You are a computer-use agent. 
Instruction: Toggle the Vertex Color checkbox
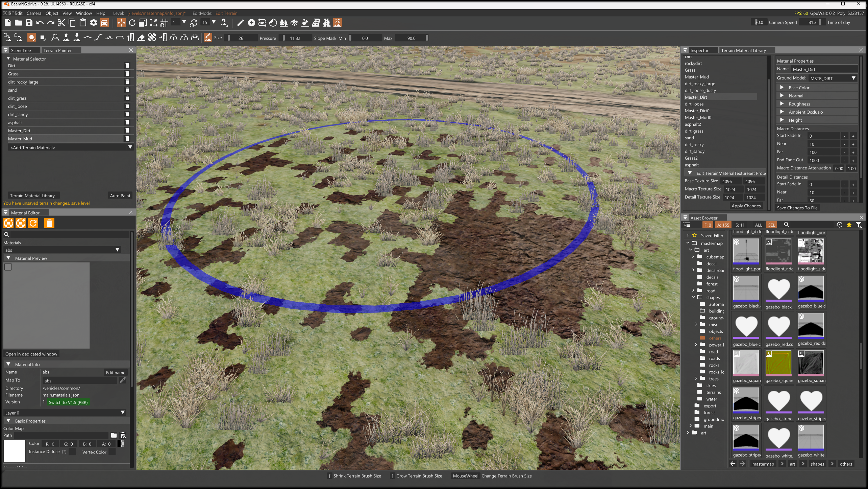click(112, 452)
